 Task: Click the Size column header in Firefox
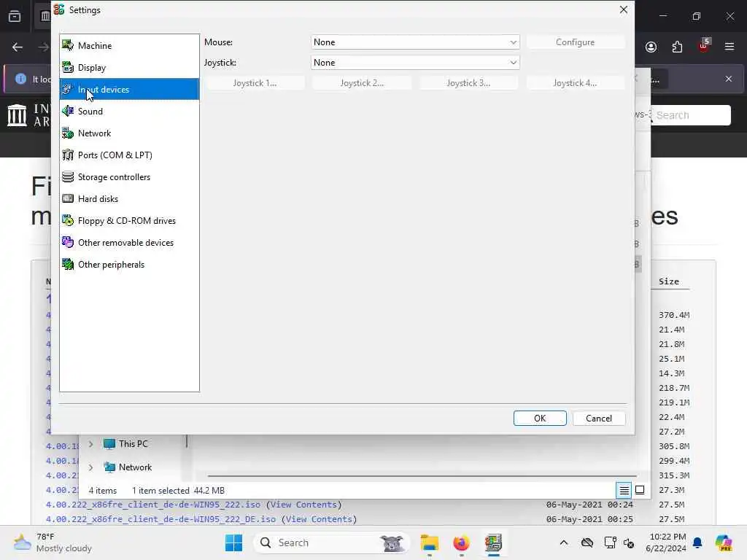pyautogui.click(x=669, y=281)
